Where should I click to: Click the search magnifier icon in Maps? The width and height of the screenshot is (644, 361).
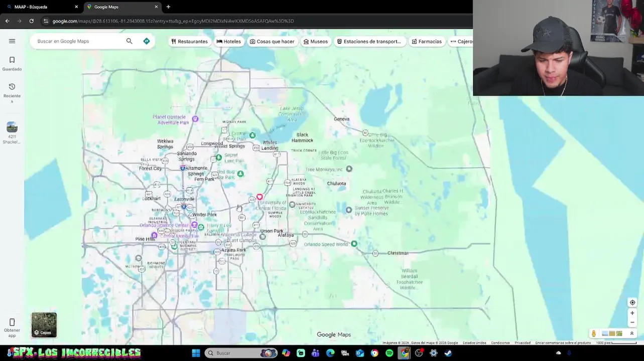tap(130, 41)
